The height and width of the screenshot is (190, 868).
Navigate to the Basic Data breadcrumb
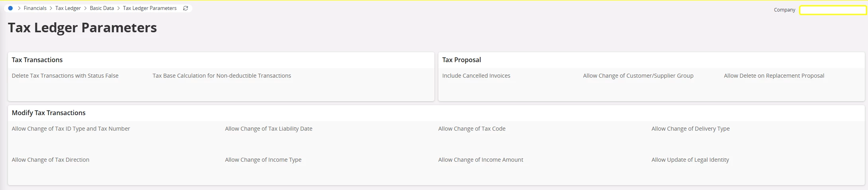pyautogui.click(x=102, y=8)
